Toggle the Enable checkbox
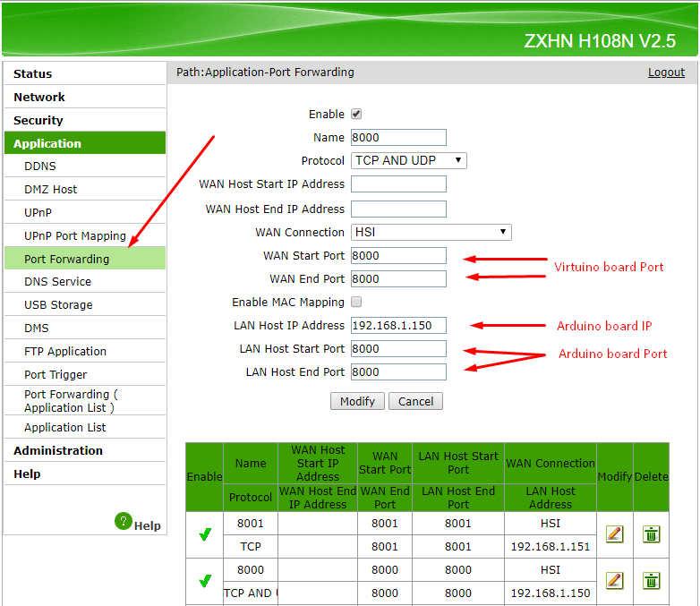The height and width of the screenshot is (606, 700). pos(356,115)
